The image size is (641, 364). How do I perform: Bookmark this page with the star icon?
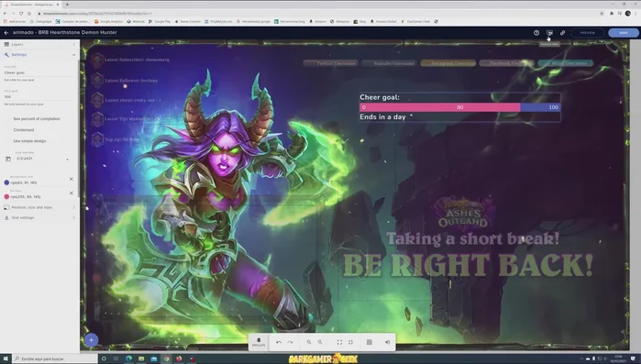tap(602, 14)
